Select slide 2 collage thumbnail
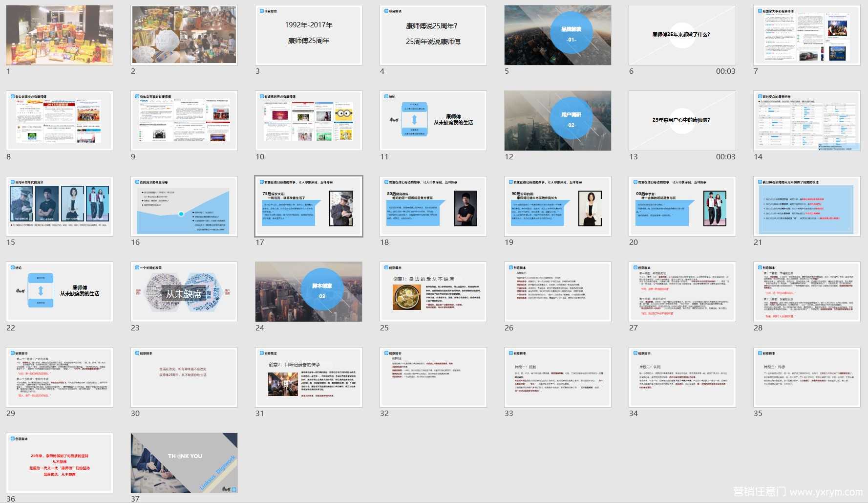This screenshot has width=868, height=503. point(184,35)
